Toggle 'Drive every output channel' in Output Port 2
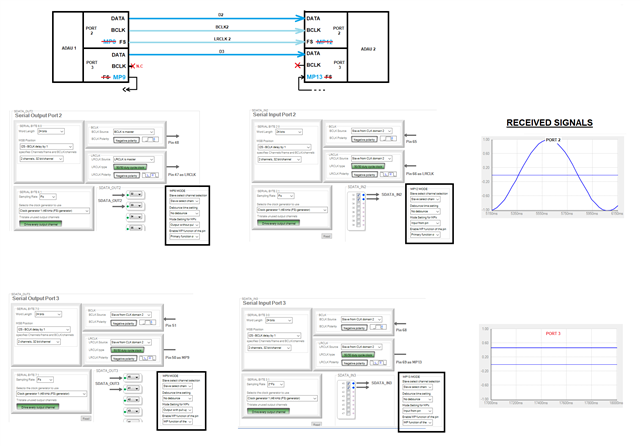Image resolution: width=640 pixels, height=446 pixels. click(x=40, y=224)
